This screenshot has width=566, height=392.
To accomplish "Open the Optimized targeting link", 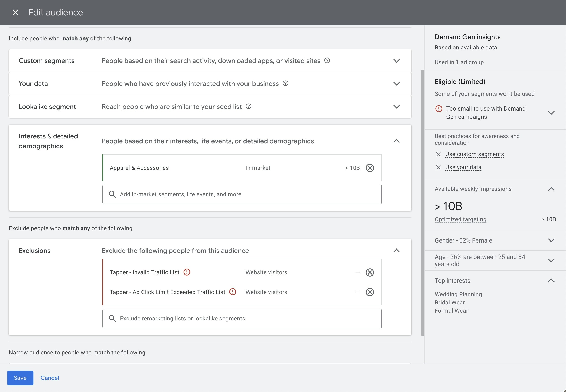I will pyautogui.click(x=460, y=219).
